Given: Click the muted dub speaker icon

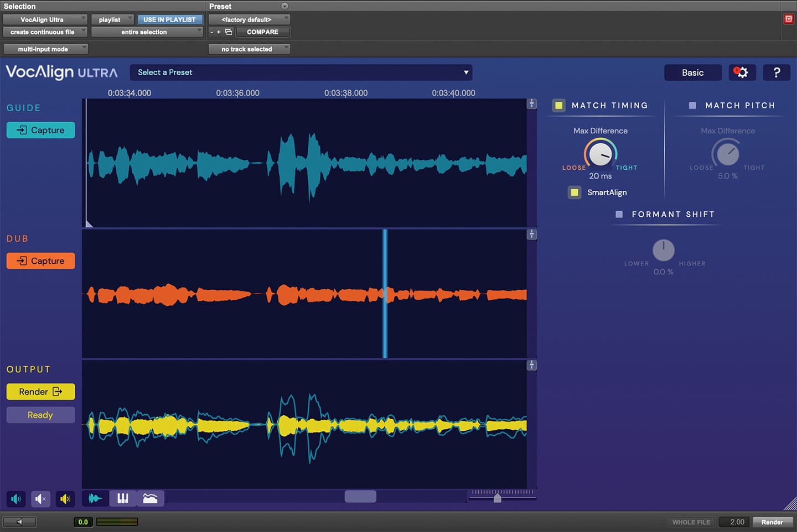Looking at the screenshot, I should pos(40,499).
